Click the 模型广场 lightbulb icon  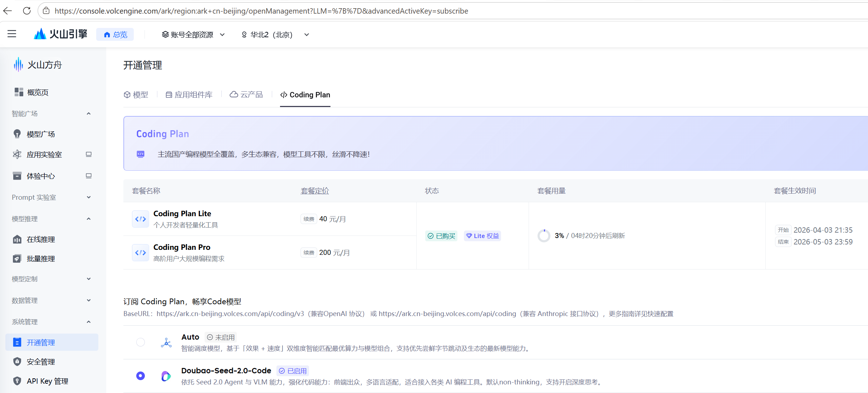pyautogui.click(x=17, y=134)
